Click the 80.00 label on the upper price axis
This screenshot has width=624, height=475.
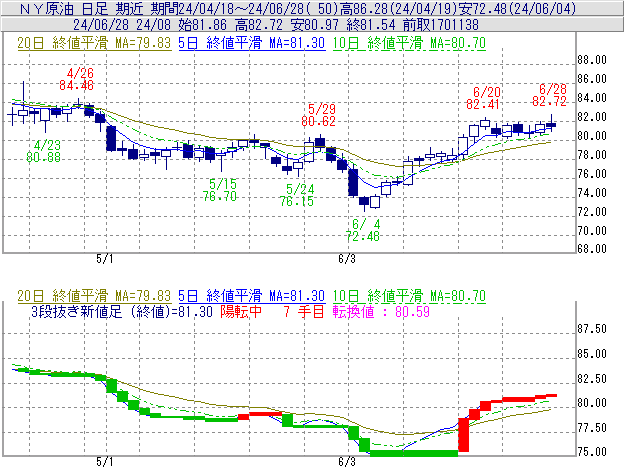(x=592, y=136)
